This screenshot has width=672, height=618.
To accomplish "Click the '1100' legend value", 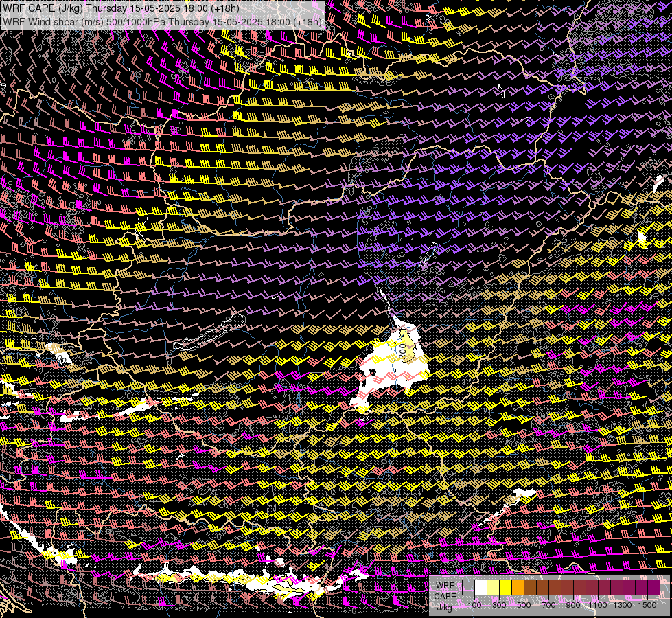I will [x=597, y=605].
